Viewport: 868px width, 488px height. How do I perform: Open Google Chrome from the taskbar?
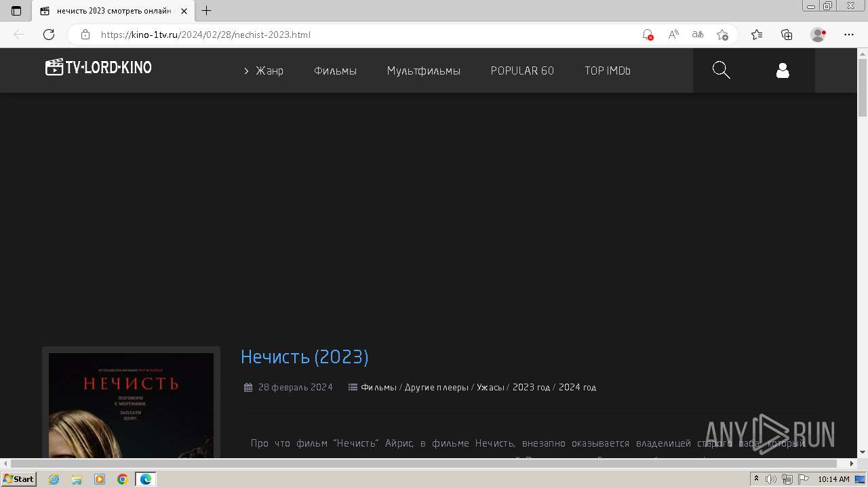pyautogui.click(x=123, y=479)
